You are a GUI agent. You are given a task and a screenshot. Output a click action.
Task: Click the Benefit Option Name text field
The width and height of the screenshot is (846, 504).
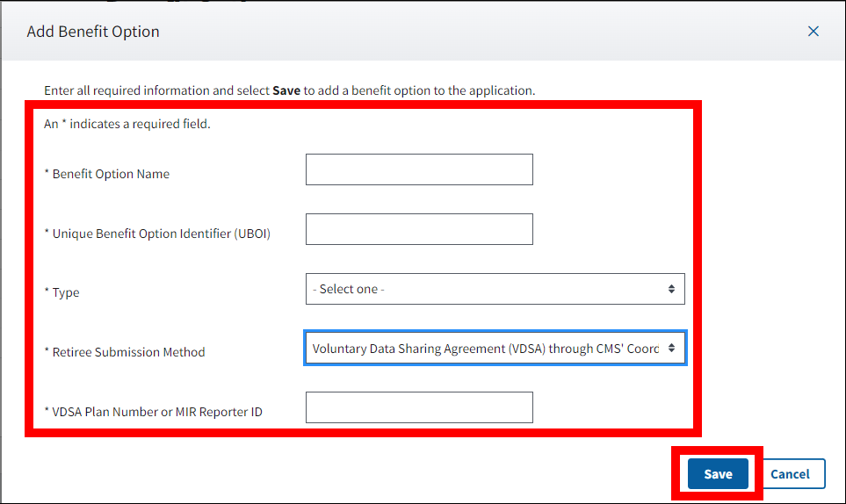pos(419,169)
